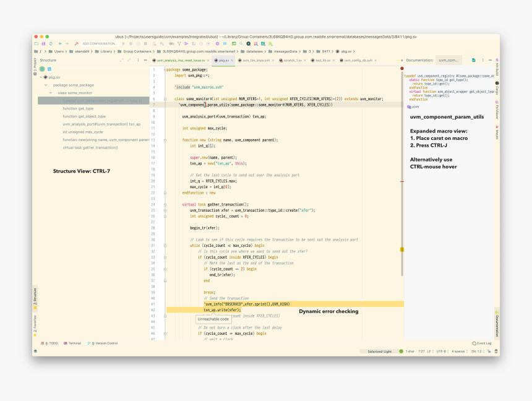The width and height of the screenshot is (532, 401).
Task: Select function get_type in structure tree
Action: pyautogui.click(x=78, y=108)
